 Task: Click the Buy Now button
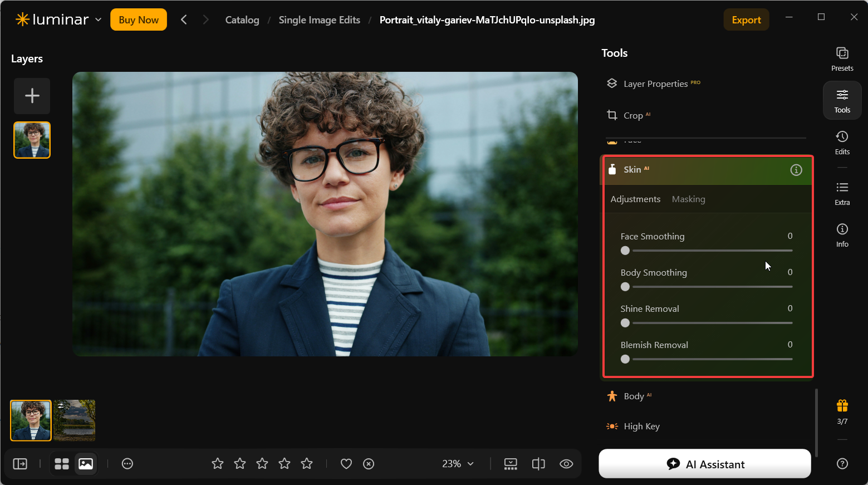(x=139, y=20)
